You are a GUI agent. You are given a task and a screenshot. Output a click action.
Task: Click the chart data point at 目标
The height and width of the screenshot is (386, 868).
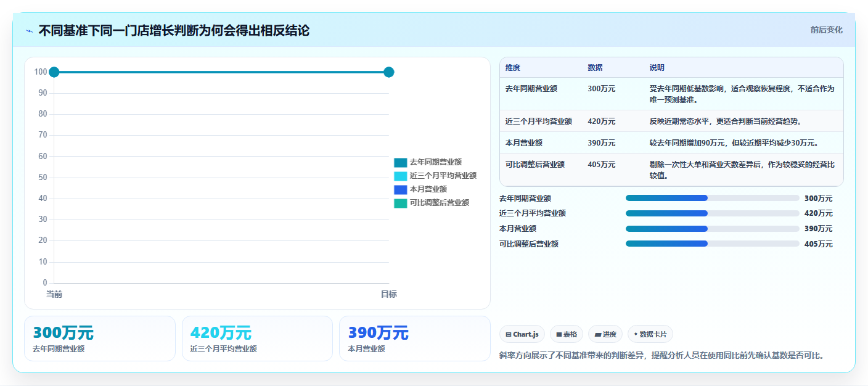point(388,72)
